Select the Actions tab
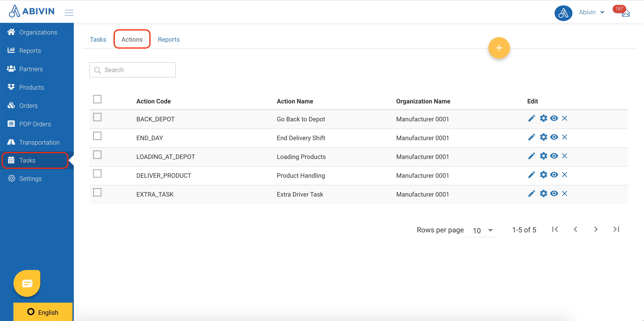644x321 pixels. pos(132,39)
